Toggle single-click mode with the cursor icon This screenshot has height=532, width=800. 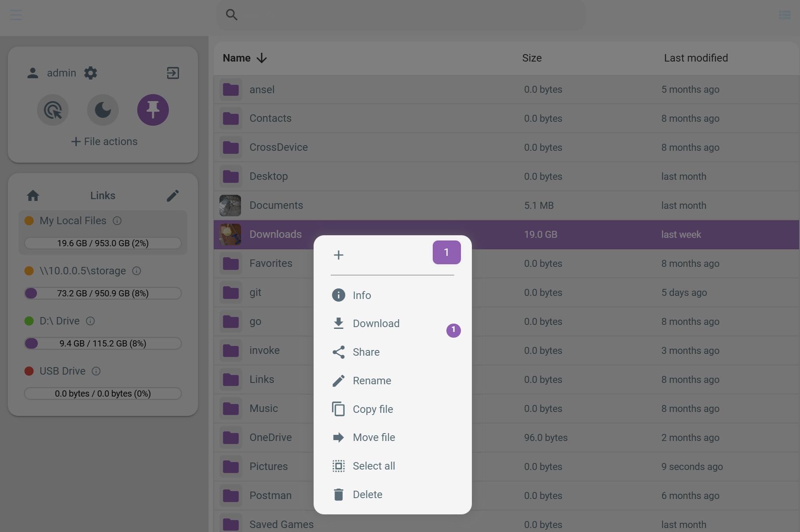coord(52,110)
